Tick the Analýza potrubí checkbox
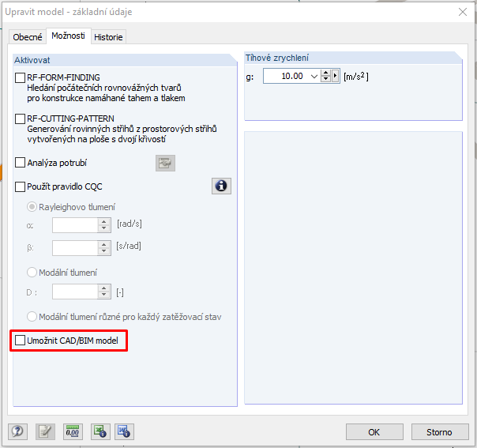This screenshot has height=448, width=477. click(20, 163)
